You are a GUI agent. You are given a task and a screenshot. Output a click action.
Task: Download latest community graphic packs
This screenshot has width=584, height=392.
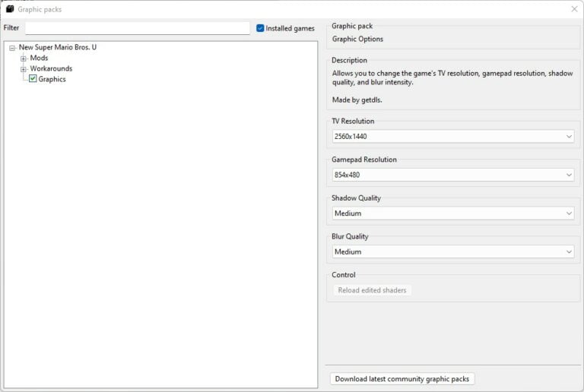pos(402,379)
